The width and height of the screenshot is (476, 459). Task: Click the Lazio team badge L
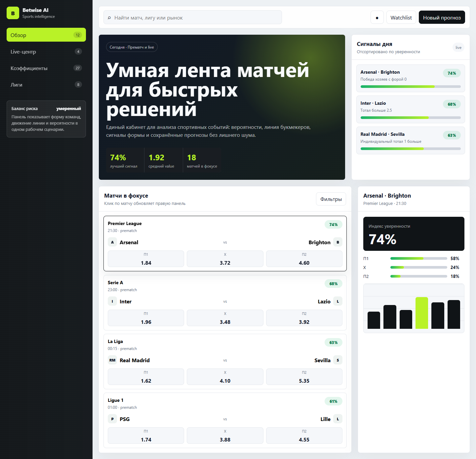coord(338,301)
